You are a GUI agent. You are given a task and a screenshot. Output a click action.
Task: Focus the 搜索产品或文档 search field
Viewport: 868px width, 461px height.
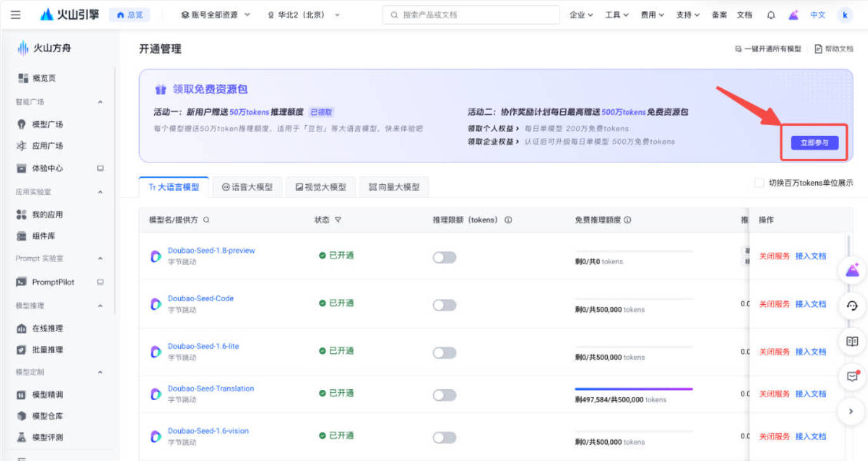click(471, 15)
